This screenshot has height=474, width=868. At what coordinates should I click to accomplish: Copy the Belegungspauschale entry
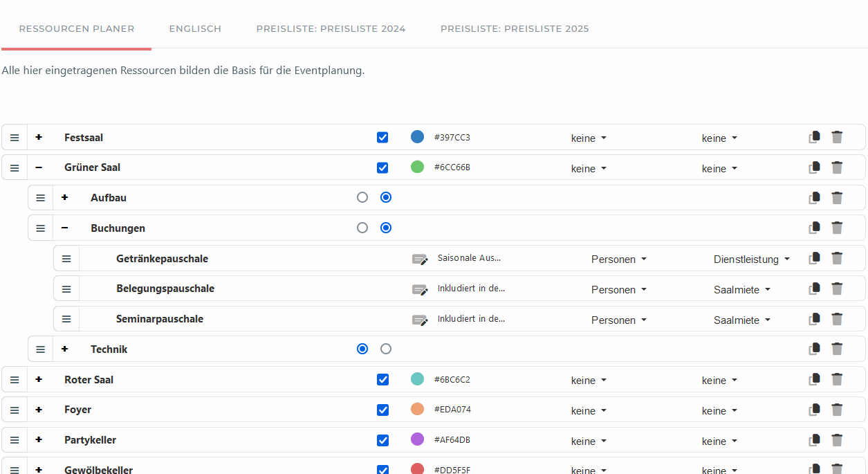815,289
